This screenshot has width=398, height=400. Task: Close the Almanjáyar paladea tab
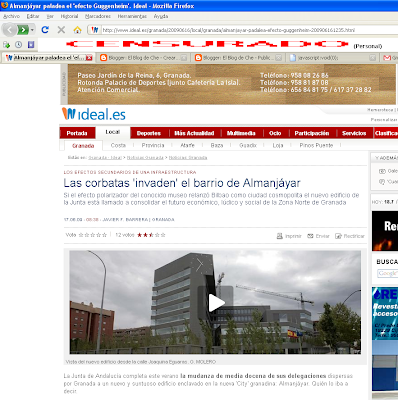(89, 58)
